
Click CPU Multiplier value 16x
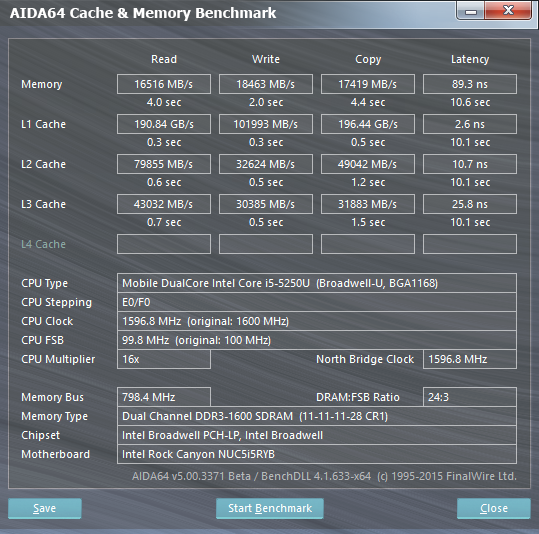click(x=164, y=359)
